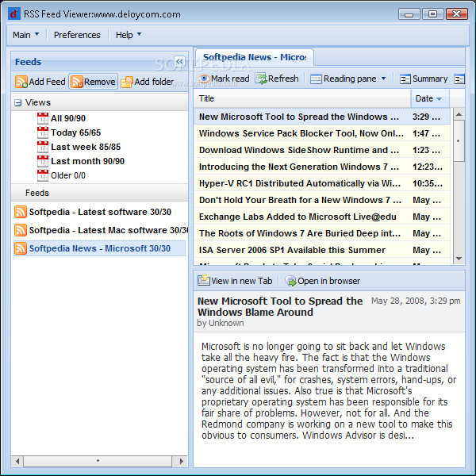This screenshot has width=476, height=476.
Task: Open the Help menu dropdown
Action: 128,35
